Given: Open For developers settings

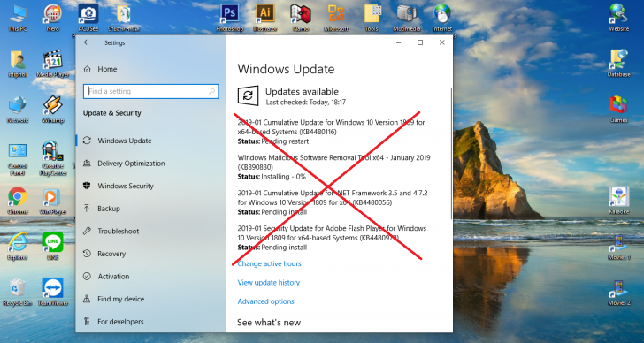Looking at the screenshot, I should click(x=150, y=322).
